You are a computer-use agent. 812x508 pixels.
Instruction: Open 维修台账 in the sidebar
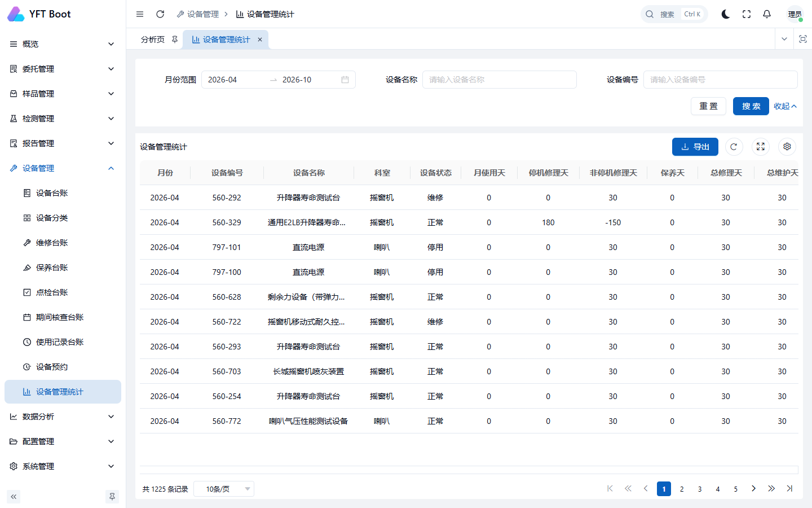[x=63, y=243]
